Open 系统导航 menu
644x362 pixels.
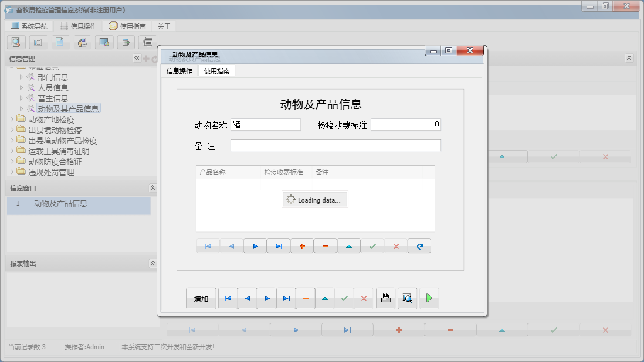coord(29,26)
